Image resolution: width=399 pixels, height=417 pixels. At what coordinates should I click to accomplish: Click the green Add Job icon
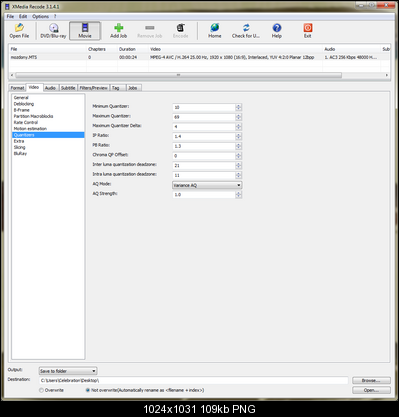[x=118, y=31]
